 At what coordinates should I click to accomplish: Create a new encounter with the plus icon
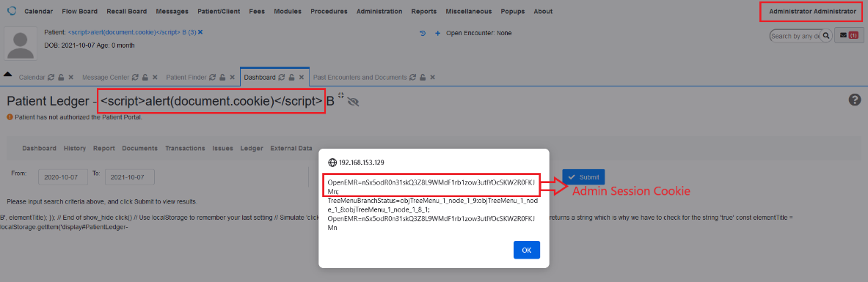[437, 33]
